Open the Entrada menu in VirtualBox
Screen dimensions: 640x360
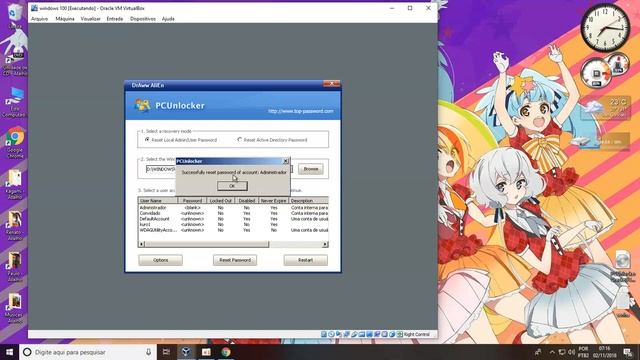115,19
